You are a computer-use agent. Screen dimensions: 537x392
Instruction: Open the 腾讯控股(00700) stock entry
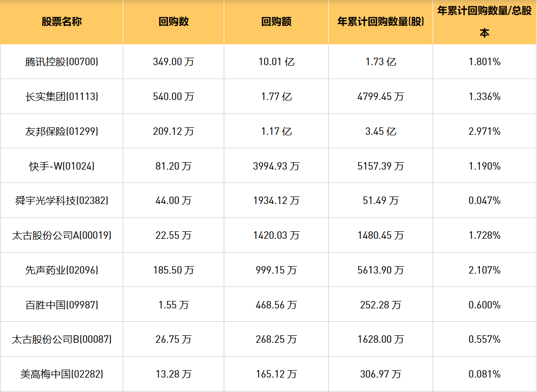[62, 62]
